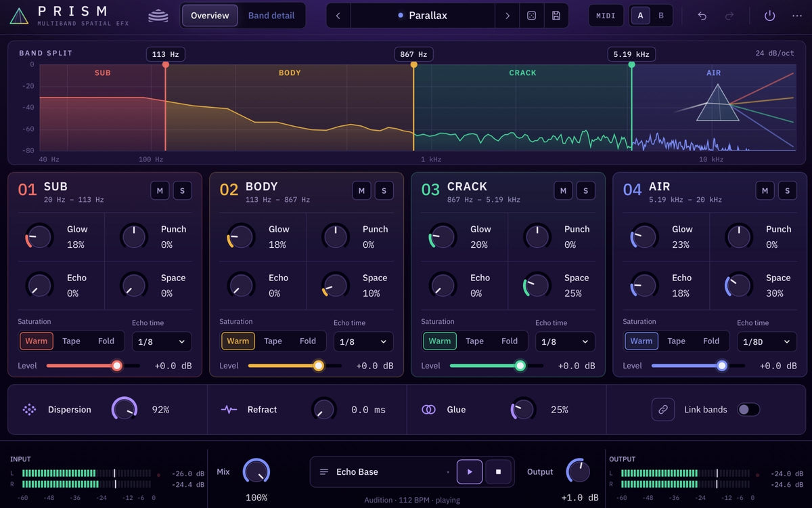Select B comparison state
The image size is (812, 508).
tap(661, 16)
